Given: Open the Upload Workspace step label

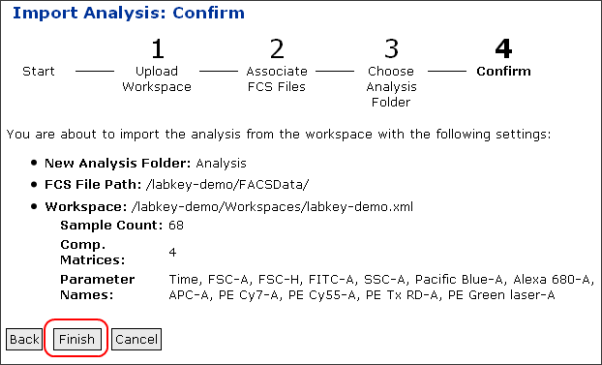Looking at the screenshot, I should tap(157, 79).
